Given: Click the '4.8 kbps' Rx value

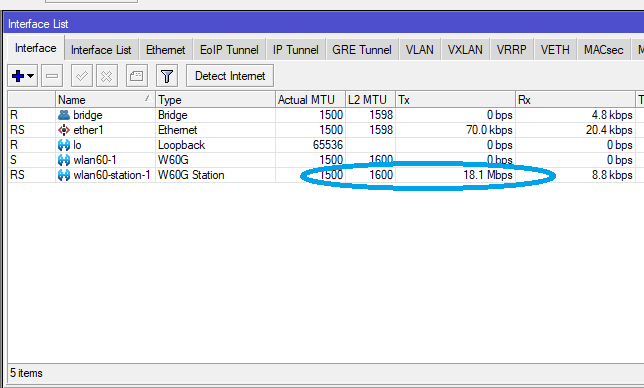Looking at the screenshot, I should [612, 115].
